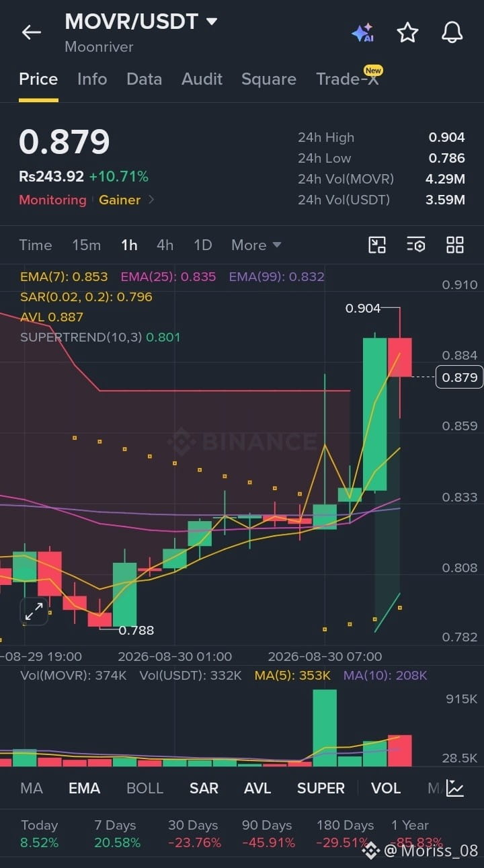Tap the Today 8.52% performance
This screenshot has width=484, height=868.
point(40,834)
